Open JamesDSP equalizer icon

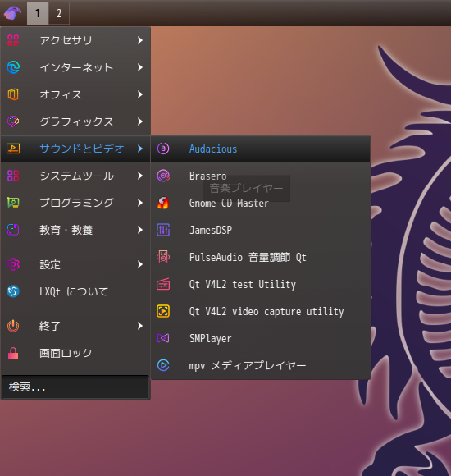click(x=163, y=230)
